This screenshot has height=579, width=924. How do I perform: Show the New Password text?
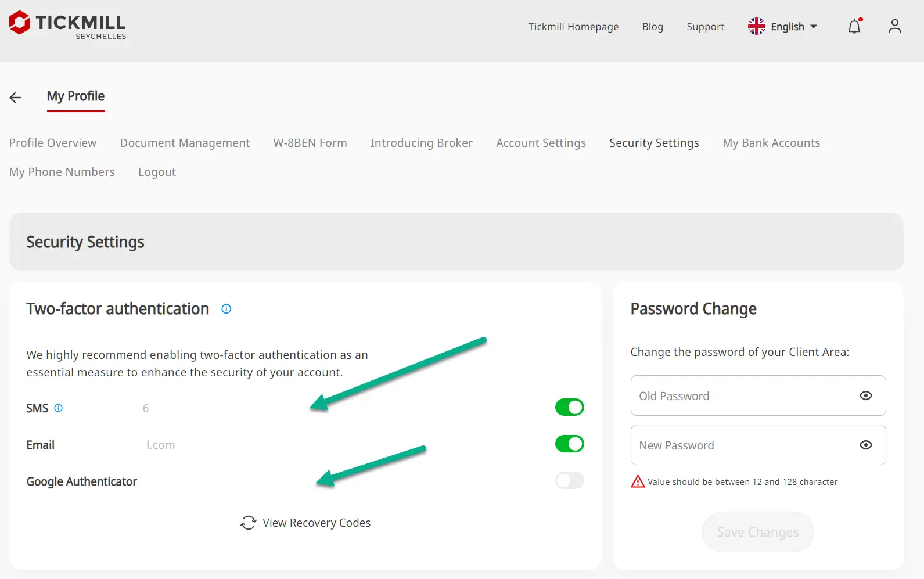865,445
